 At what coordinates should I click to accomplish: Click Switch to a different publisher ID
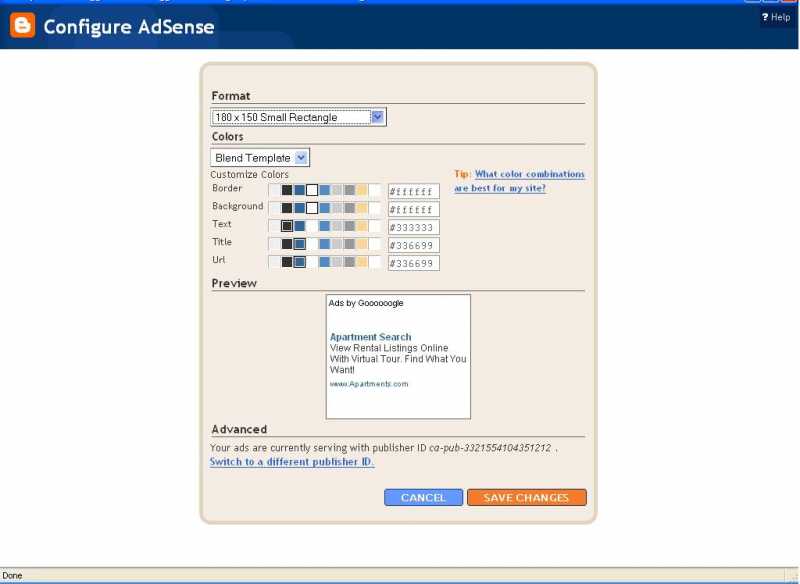[290, 462]
